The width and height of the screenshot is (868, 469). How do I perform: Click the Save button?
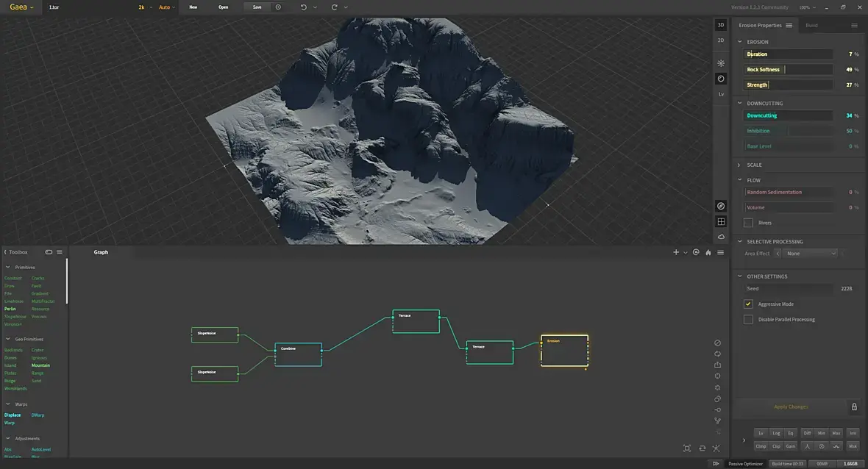click(x=257, y=7)
